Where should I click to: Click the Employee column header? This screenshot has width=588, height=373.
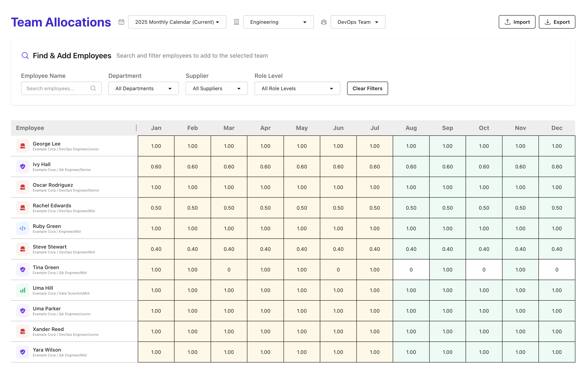pos(30,128)
